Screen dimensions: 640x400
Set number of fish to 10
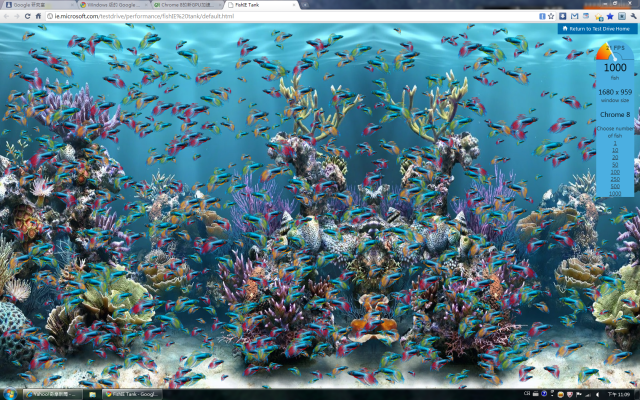pyautogui.click(x=615, y=150)
